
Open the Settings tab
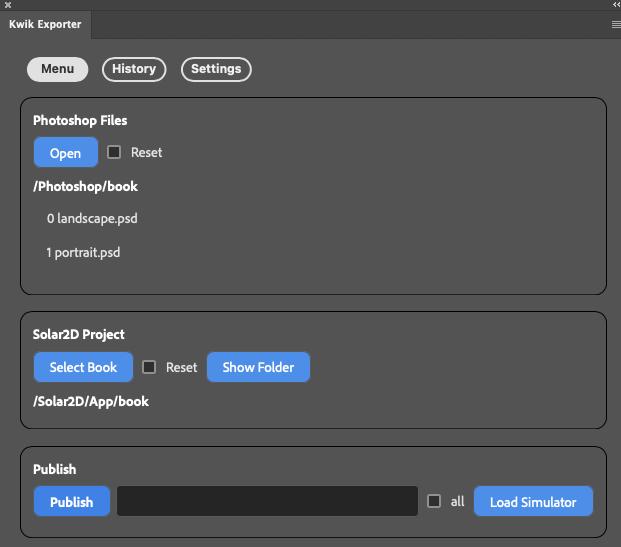point(216,69)
